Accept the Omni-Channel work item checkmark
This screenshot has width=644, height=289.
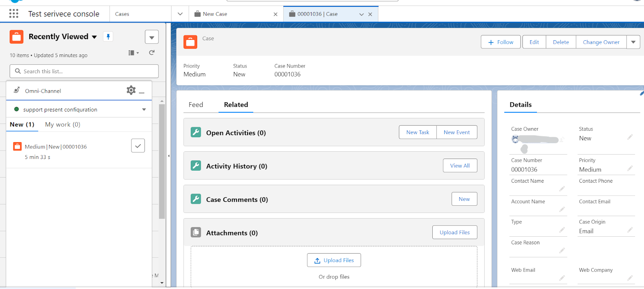click(x=138, y=146)
